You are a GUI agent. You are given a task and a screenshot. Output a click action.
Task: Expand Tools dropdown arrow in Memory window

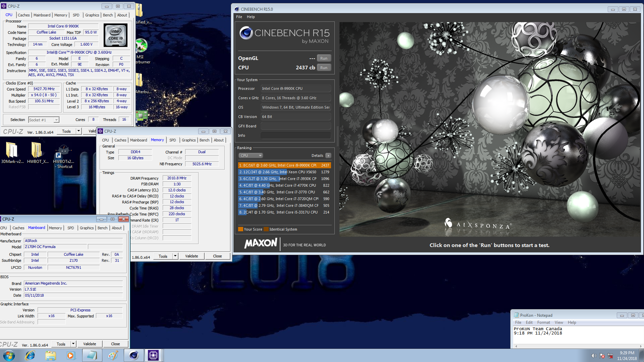[x=175, y=256]
